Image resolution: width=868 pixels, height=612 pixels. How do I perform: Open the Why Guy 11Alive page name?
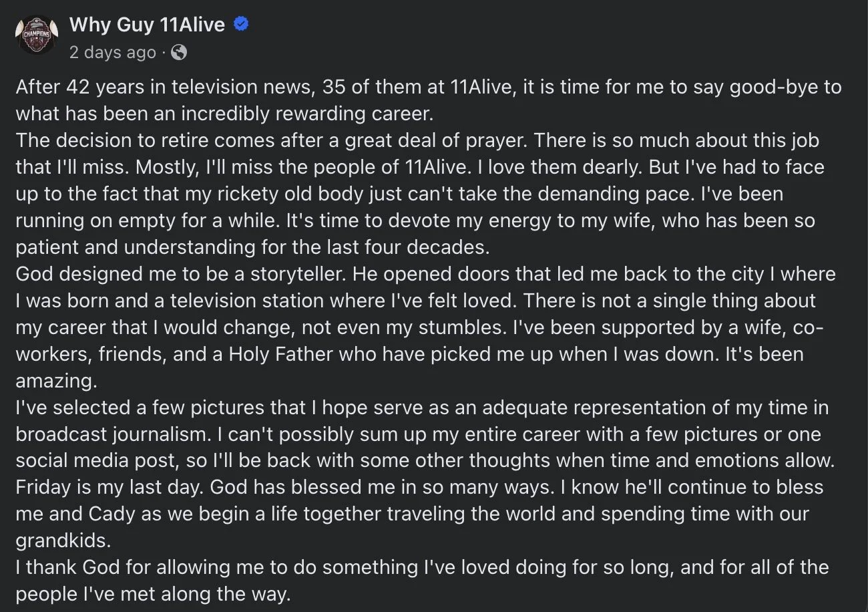tap(147, 25)
